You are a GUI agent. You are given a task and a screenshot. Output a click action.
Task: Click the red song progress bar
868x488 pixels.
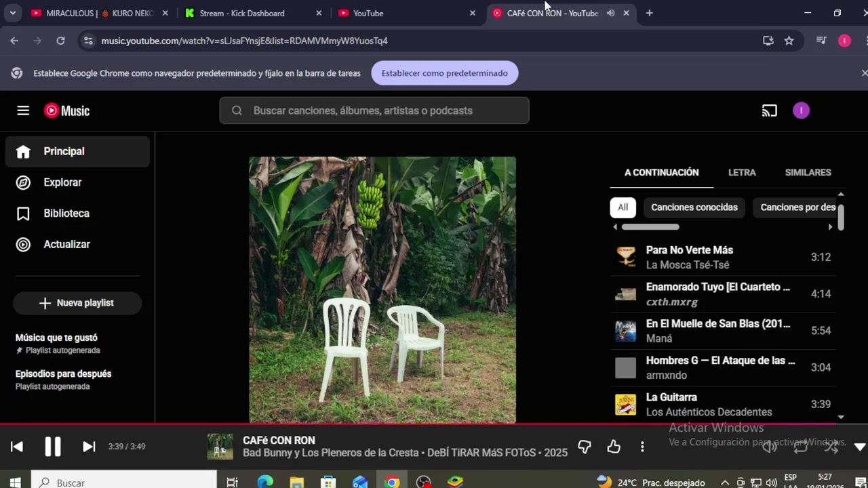coord(434,424)
